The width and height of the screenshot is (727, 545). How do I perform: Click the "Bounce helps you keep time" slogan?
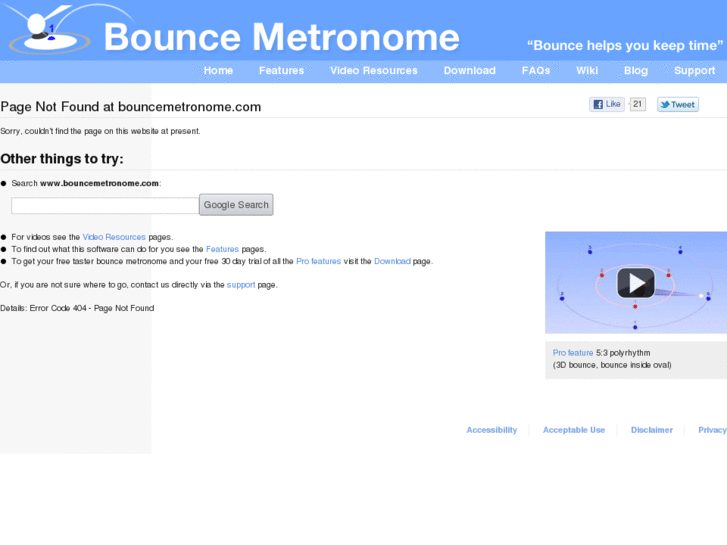coord(625,45)
